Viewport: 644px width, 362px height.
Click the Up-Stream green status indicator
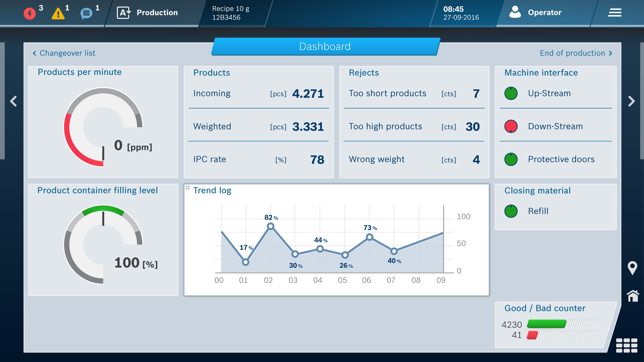511,93
